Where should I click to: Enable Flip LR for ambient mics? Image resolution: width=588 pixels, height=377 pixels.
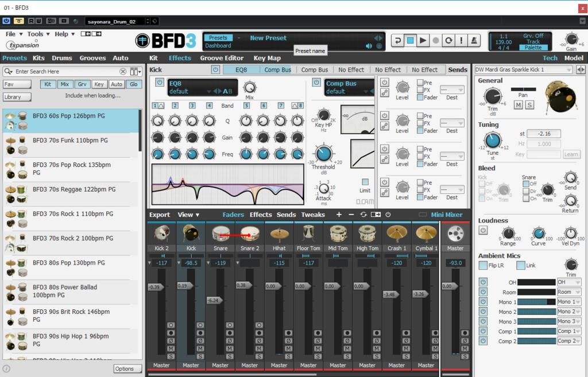pos(483,265)
